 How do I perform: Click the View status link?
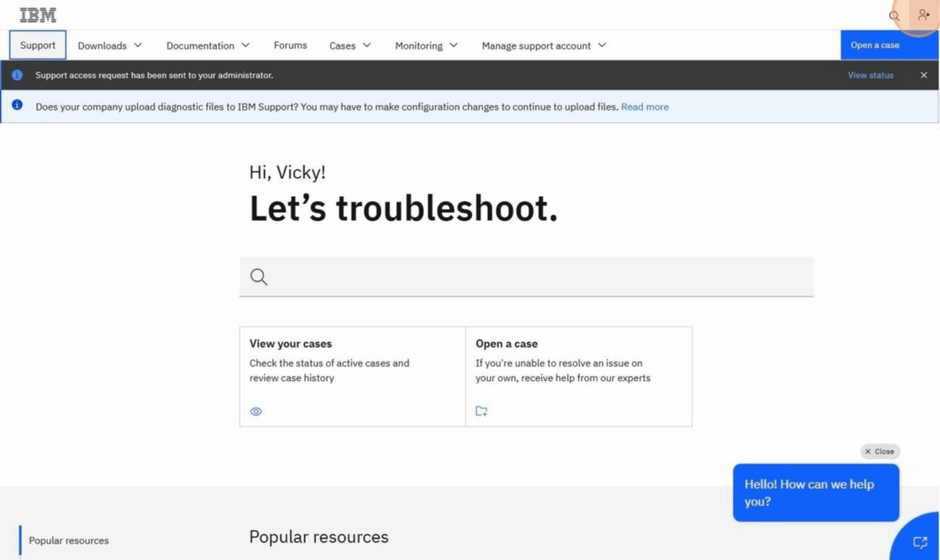[x=870, y=75]
